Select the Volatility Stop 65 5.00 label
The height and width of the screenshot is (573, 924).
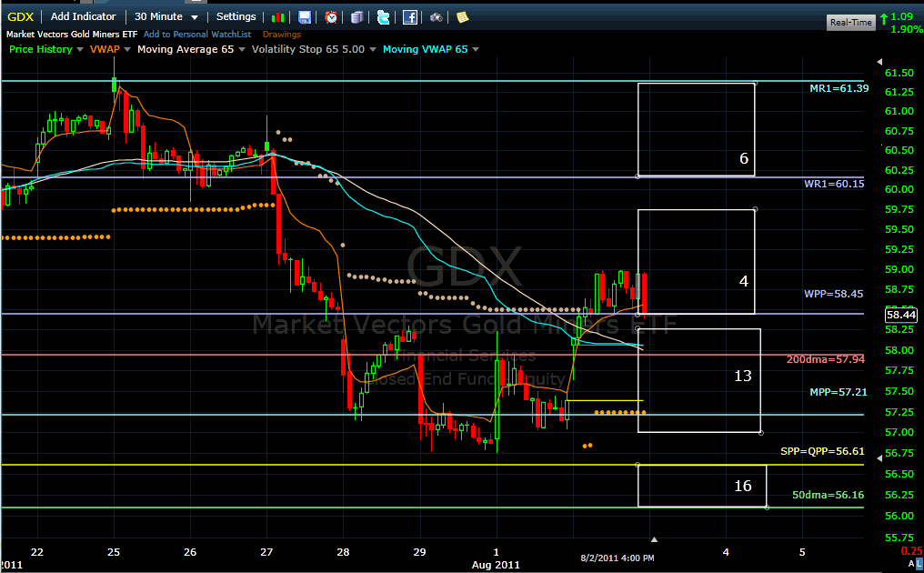click(x=308, y=49)
